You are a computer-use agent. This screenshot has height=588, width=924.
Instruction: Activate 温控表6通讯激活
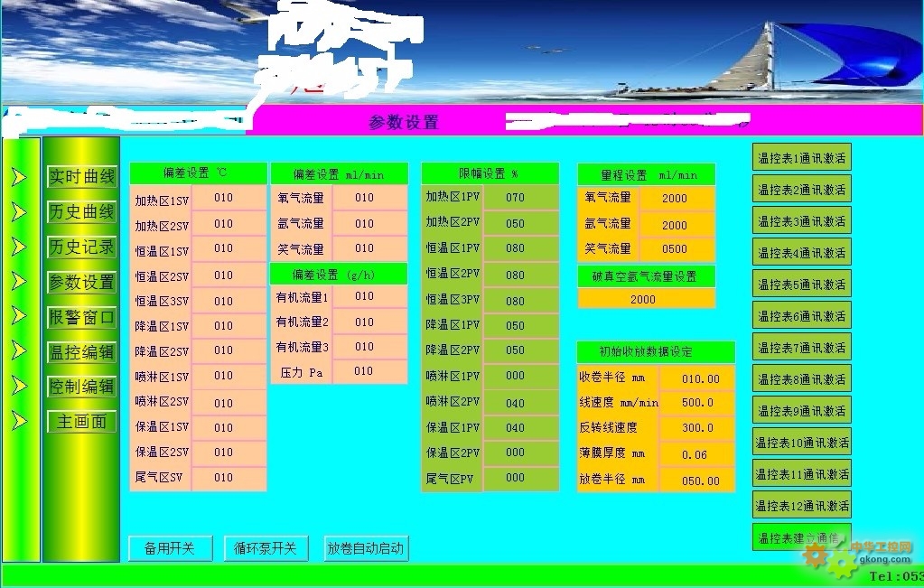801,316
